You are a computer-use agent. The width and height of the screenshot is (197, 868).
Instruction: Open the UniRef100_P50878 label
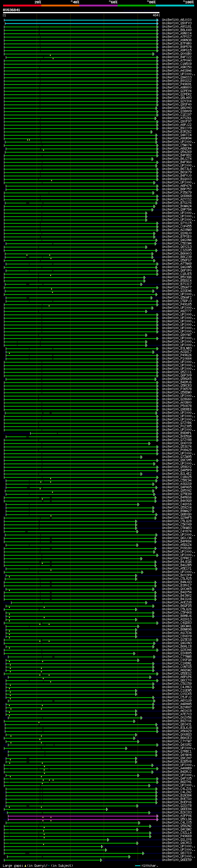pyautogui.click(x=177, y=406)
